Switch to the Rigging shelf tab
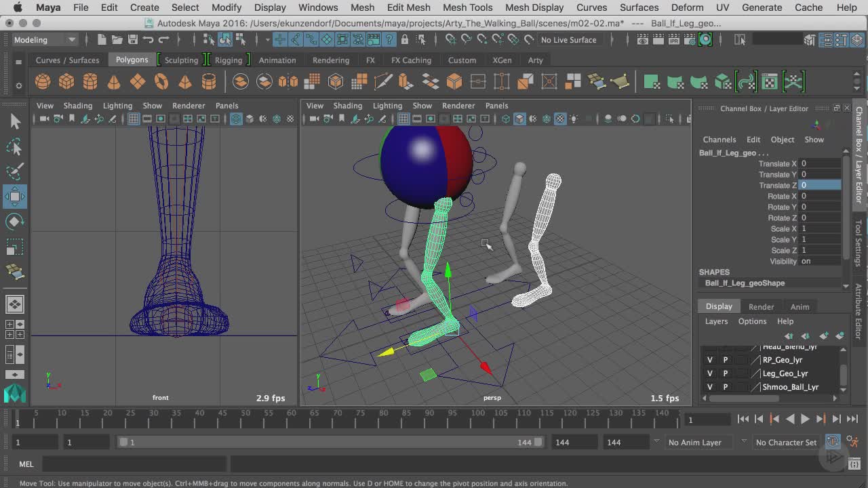 tap(229, 60)
